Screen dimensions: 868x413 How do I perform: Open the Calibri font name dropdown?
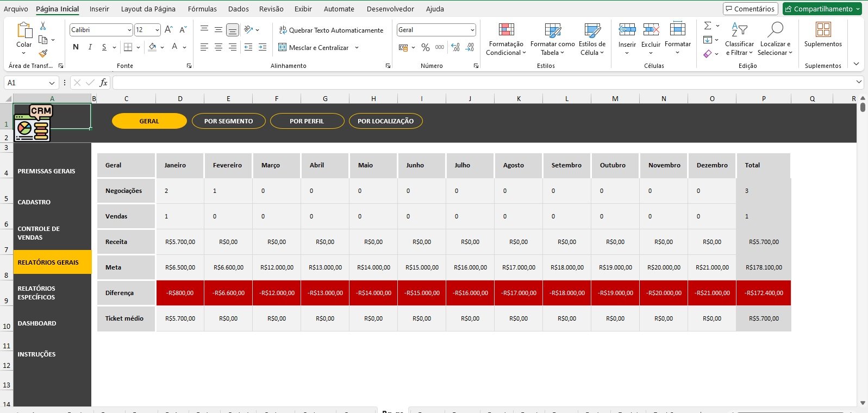coord(129,30)
